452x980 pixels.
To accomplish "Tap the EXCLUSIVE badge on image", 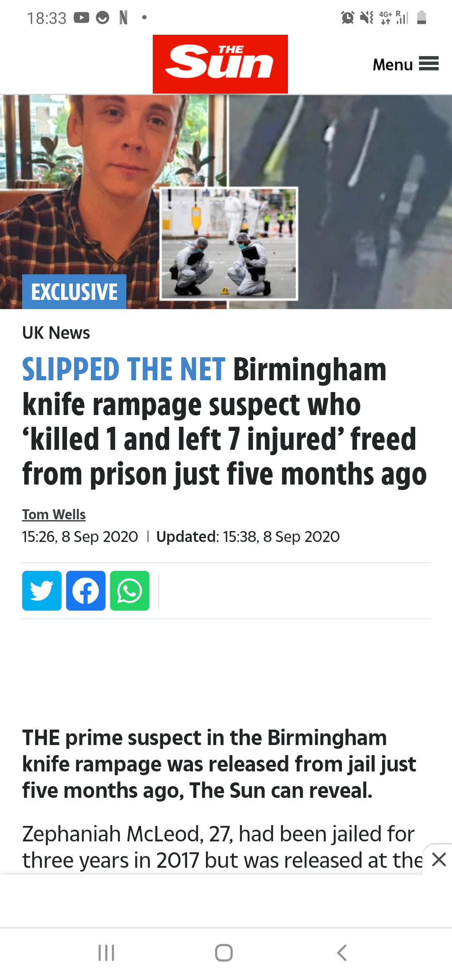I will pyautogui.click(x=74, y=292).
